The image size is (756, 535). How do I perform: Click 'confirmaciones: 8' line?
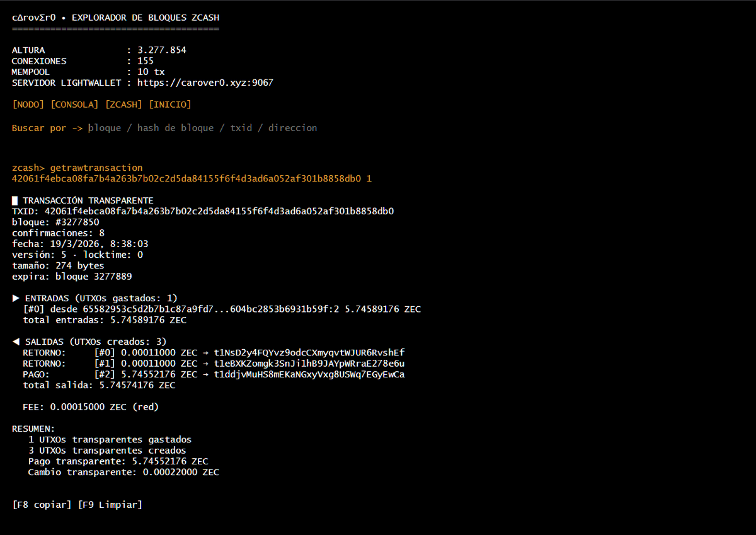(x=58, y=233)
